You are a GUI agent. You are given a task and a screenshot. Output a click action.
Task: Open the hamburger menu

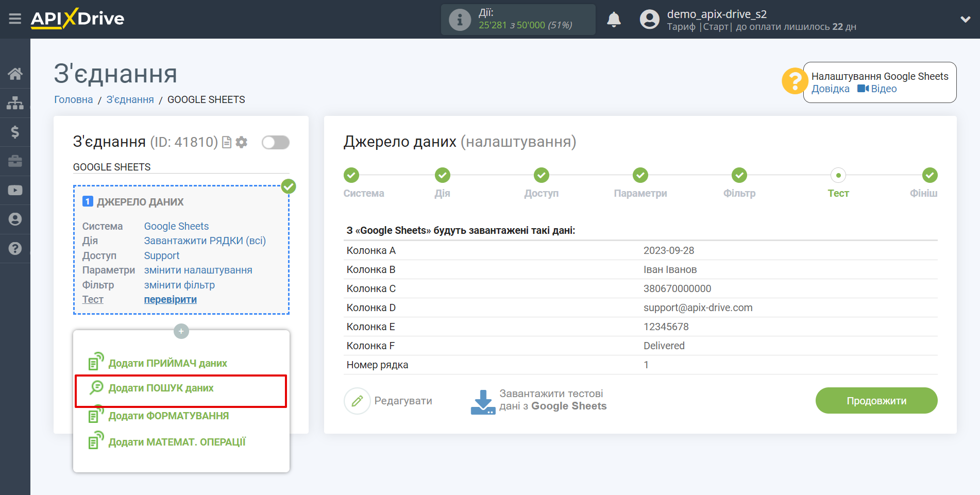(15, 19)
